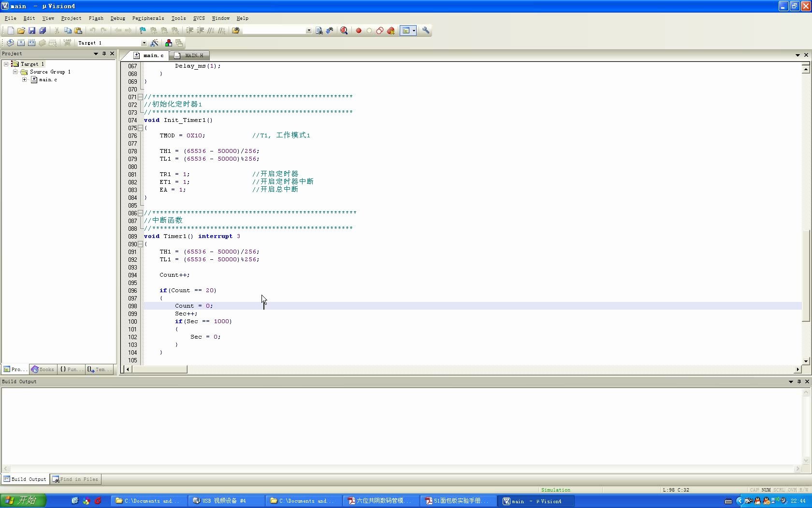
Task: Collapse the Init_Timer1 function body at line 075
Action: [140, 128]
